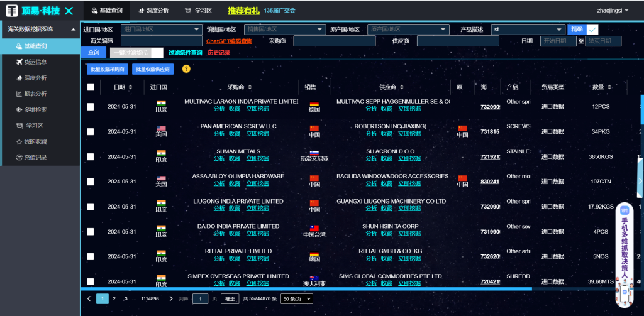Check the MULTIVAC LARAON INDIA row checkbox
The image size is (644, 316).
91,106
